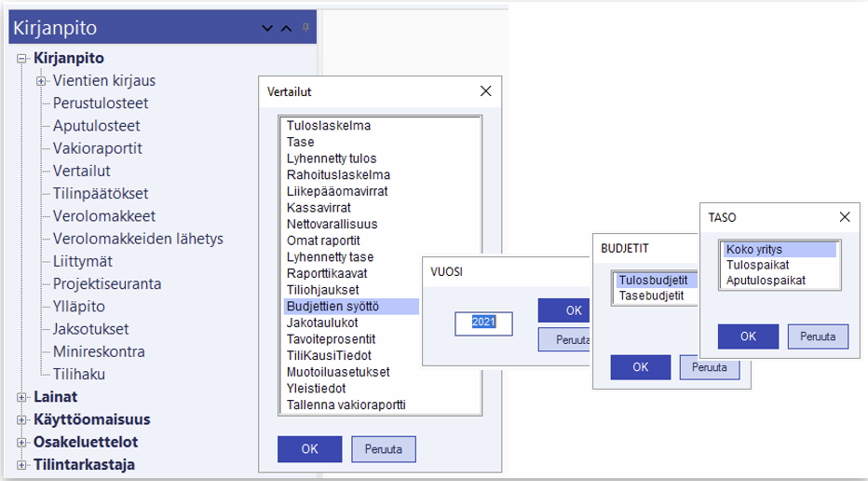The width and height of the screenshot is (868, 481).
Task: Close the TASO dialog window
Action: pos(845,216)
